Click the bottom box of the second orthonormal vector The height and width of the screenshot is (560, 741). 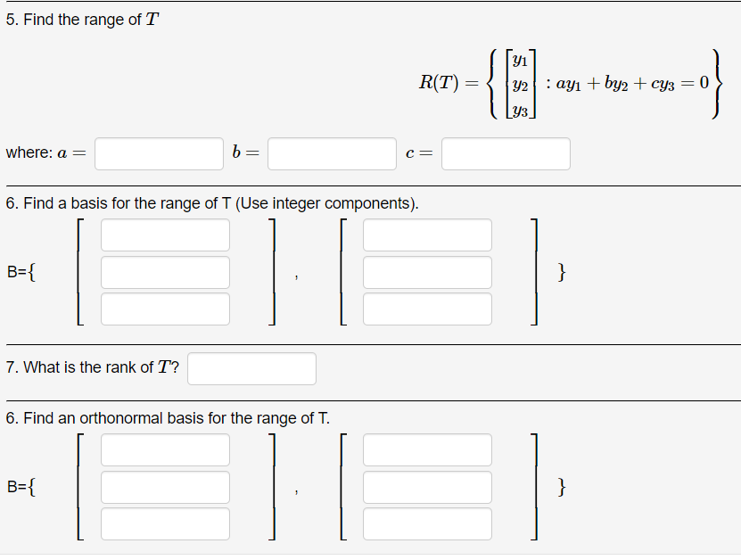coord(427,524)
